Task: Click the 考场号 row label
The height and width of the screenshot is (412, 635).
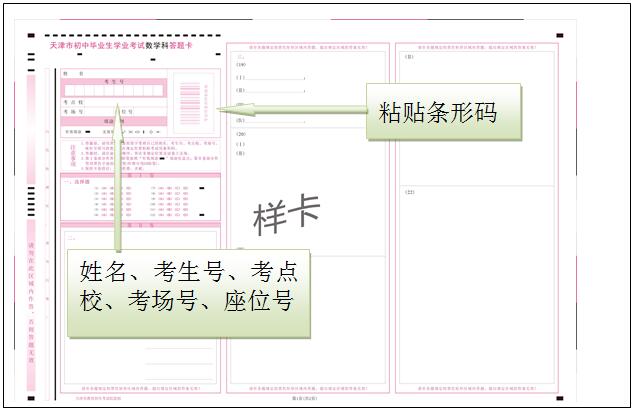Action: (73, 111)
